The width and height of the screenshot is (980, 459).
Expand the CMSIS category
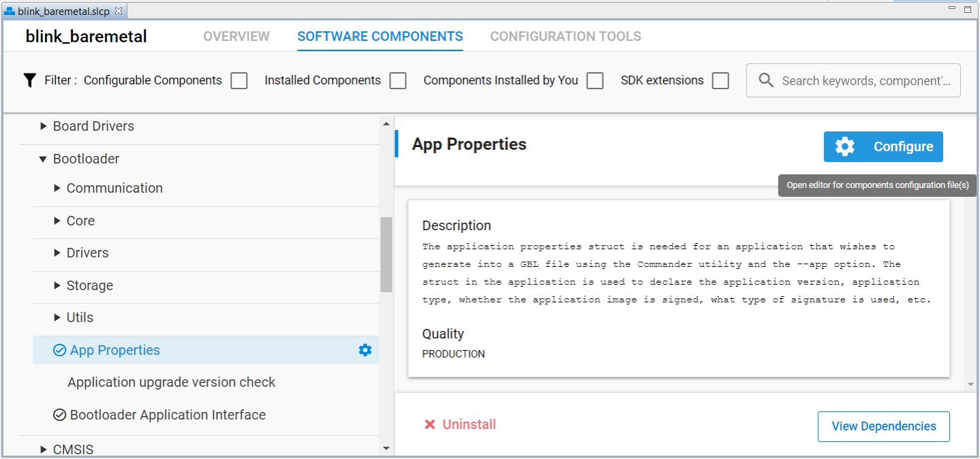coord(43,448)
